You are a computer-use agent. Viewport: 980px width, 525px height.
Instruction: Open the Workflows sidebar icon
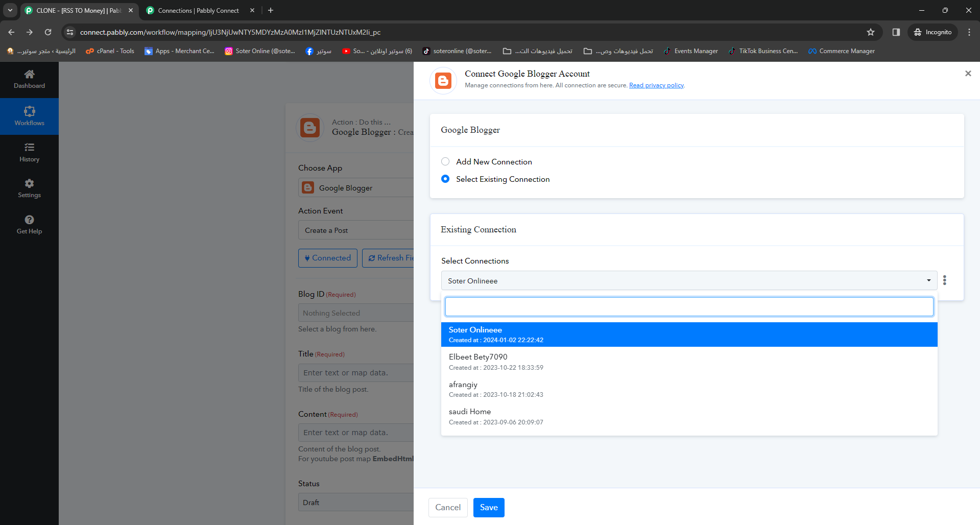(29, 111)
